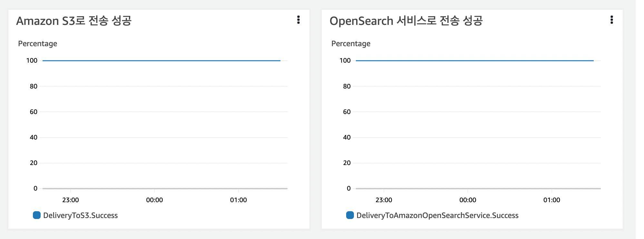The image size is (644, 239).
Task: Toggle DeliveryToAmazonOpenSearchService.Success legend color swatch
Action: 350,215
